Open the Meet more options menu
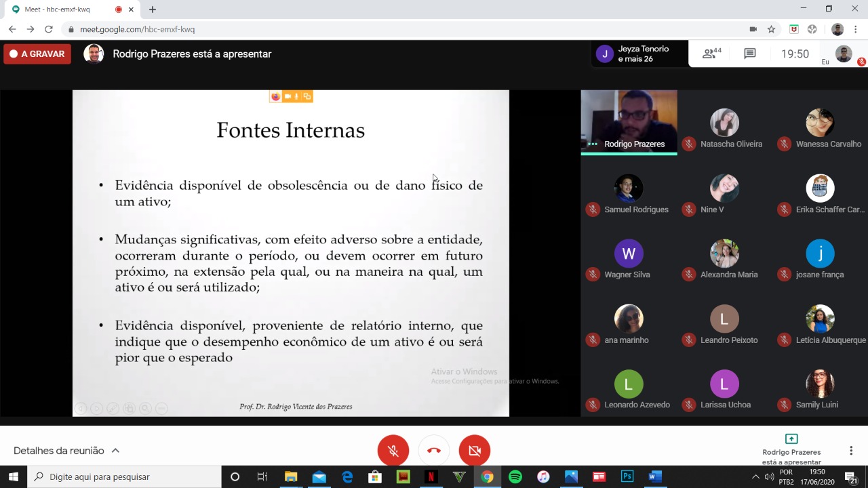 851,451
